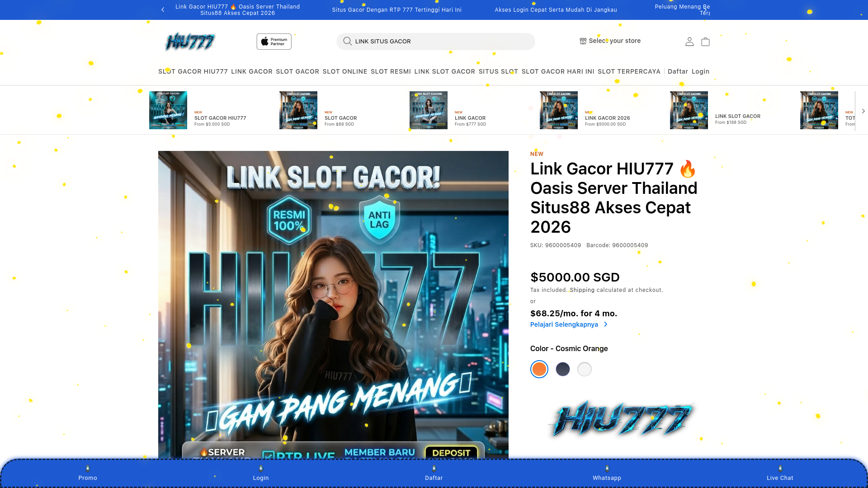Click Live Chat label in bottom bar

(x=780, y=478)
